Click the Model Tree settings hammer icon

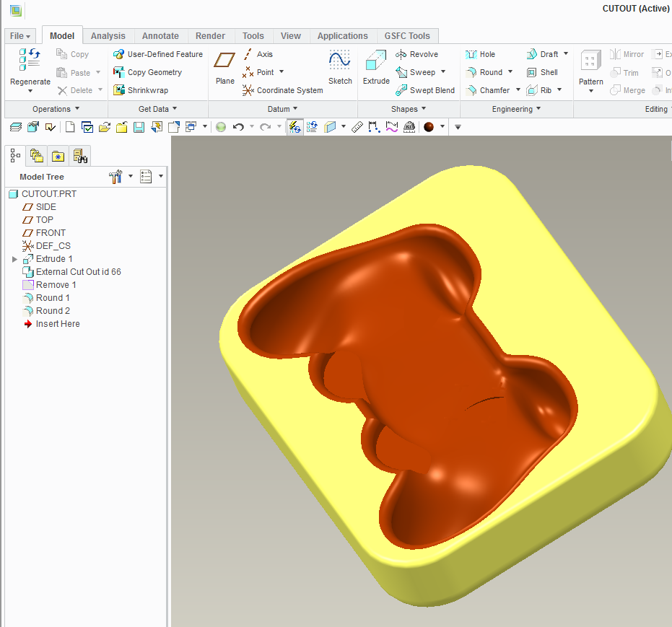click(x=115, y=177)
